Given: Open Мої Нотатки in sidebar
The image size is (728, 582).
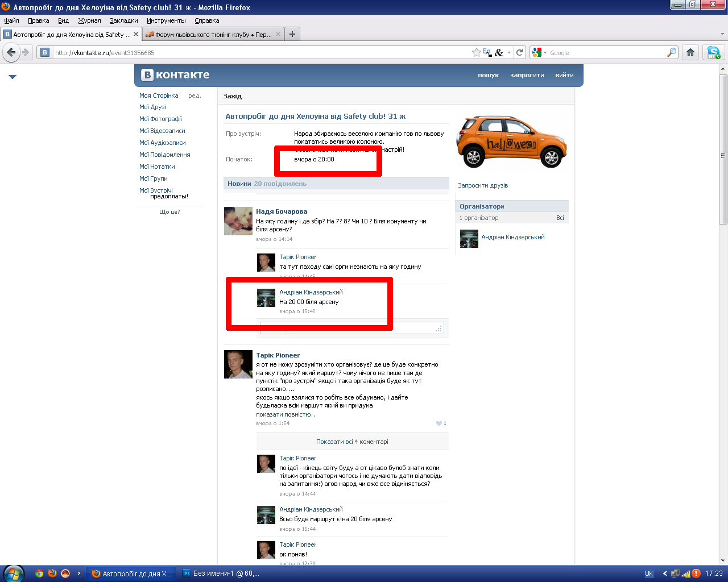Looking at the screenshot, I should pos(157,167).
